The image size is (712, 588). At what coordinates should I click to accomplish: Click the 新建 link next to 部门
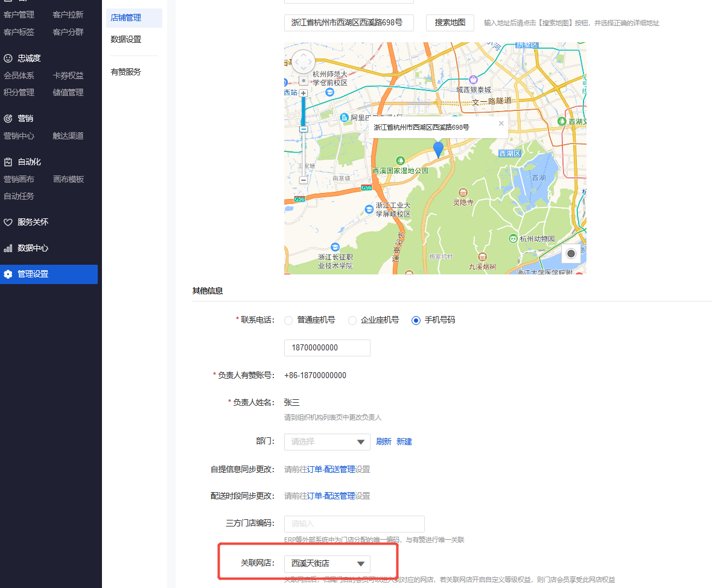point(404,442)
